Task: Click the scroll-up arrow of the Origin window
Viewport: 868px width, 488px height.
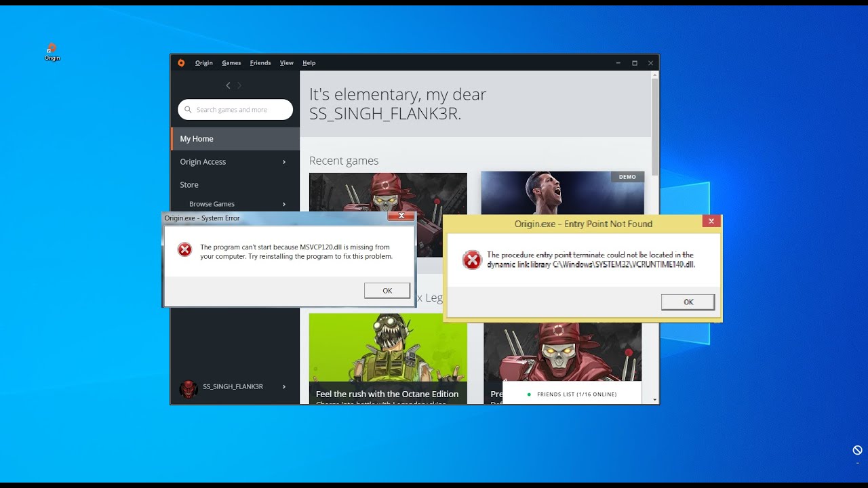Action: point(655,74)
